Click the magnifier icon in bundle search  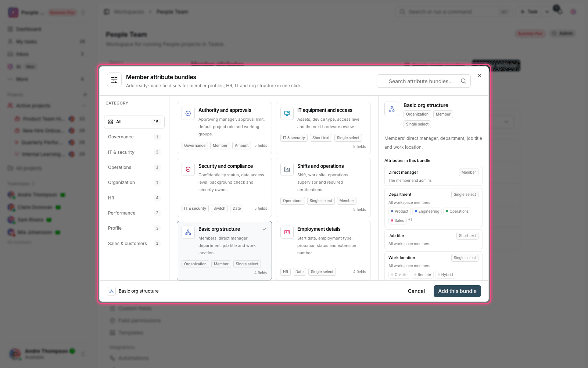point(463,81)
